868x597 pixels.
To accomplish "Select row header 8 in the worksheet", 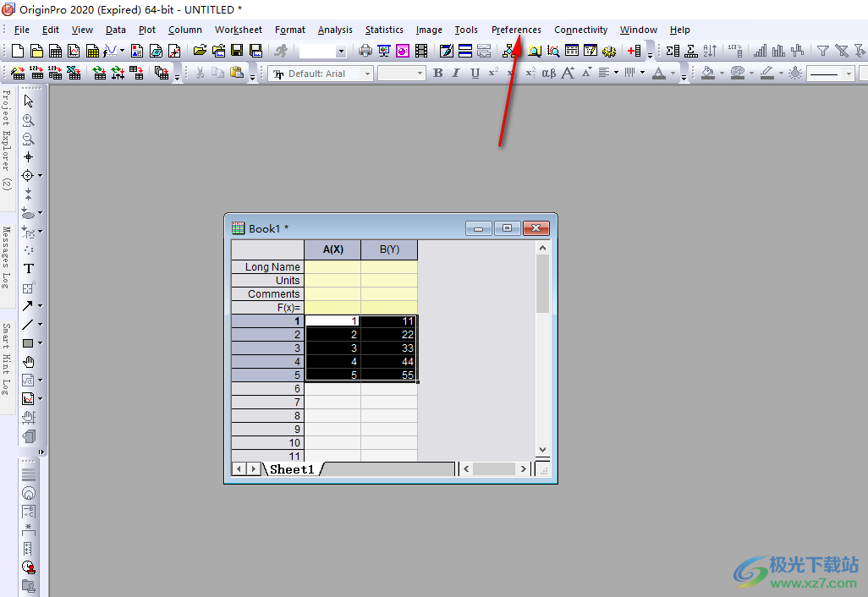I will pos(268,415).
